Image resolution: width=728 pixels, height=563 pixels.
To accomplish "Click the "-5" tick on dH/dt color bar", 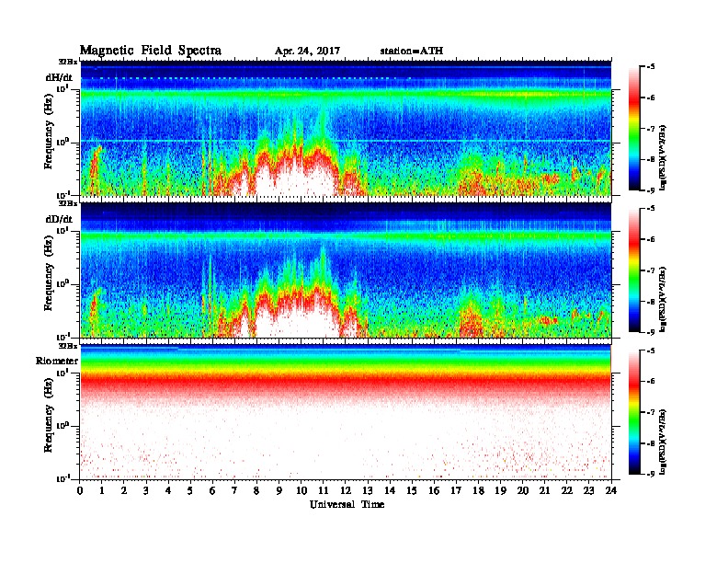I will click(651, 67).
